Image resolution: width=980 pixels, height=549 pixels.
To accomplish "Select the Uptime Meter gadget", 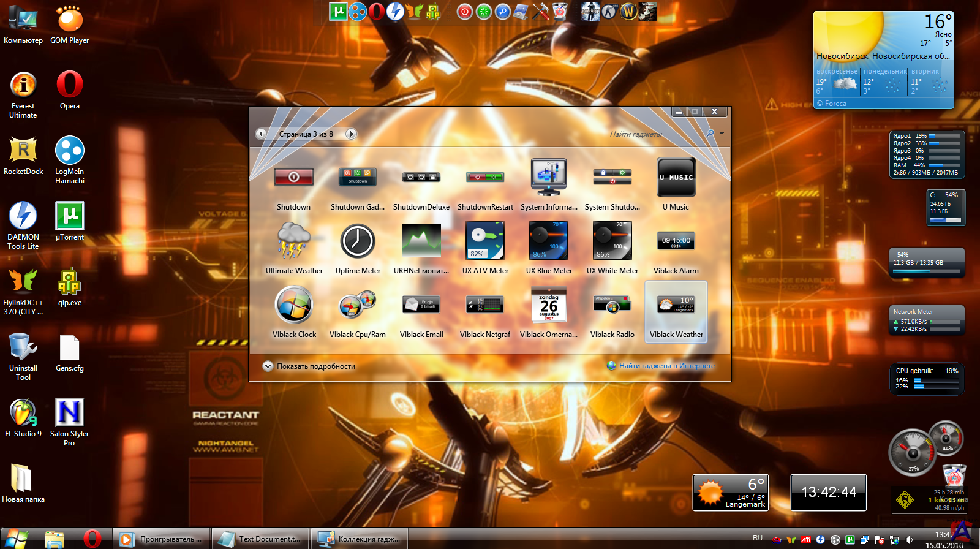I will point(358,241).
